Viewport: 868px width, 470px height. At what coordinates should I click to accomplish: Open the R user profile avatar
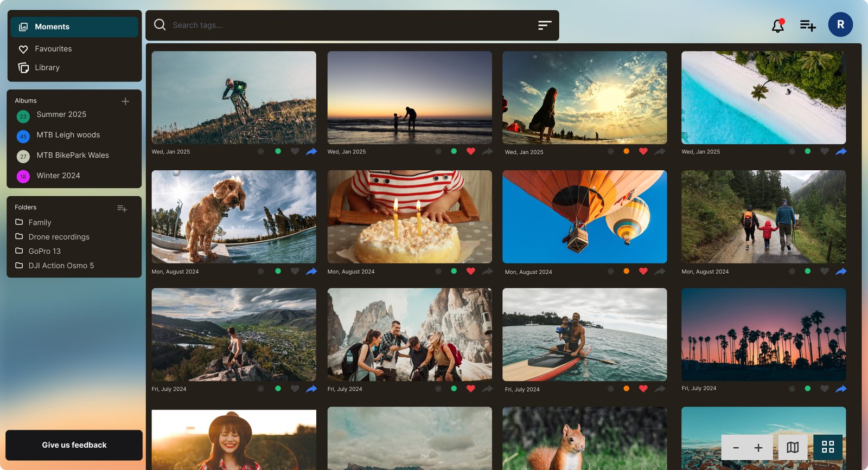point(840,24)
